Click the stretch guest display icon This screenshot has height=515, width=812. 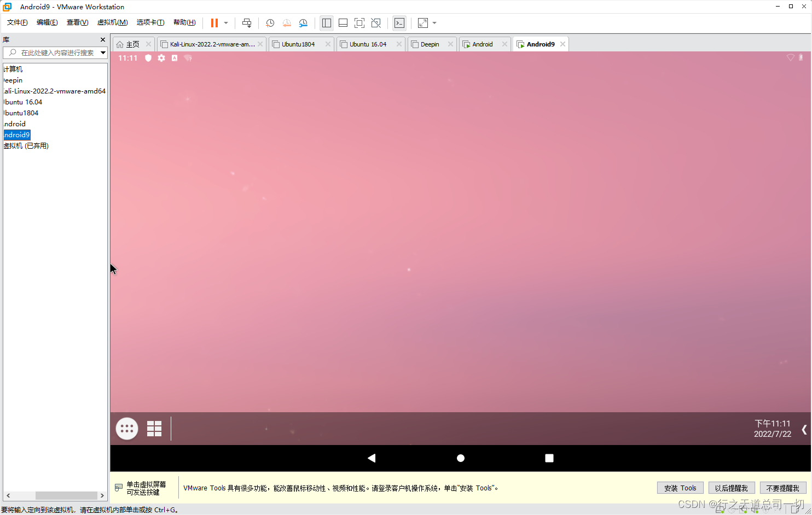click(423, 23)
